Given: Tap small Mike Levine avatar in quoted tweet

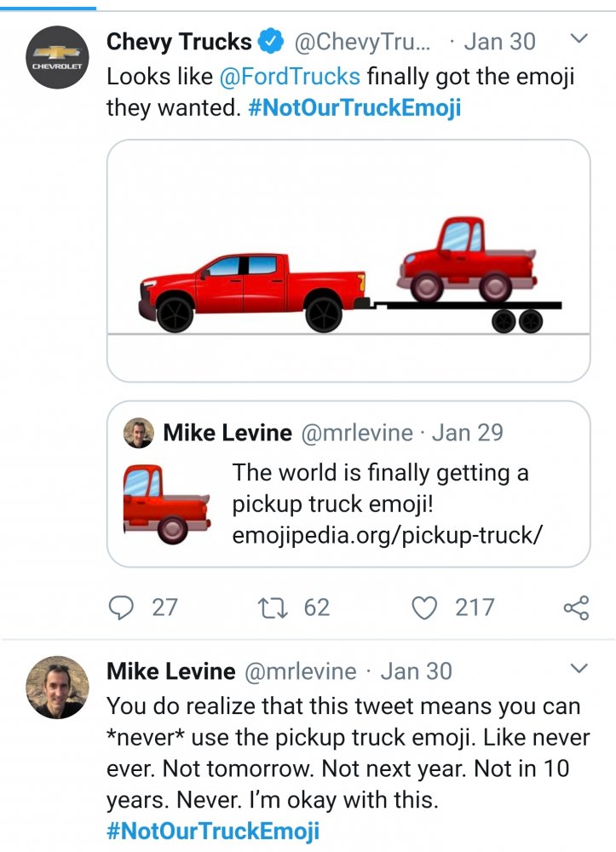Looking at the screenshot, I should tap(139, 433).
